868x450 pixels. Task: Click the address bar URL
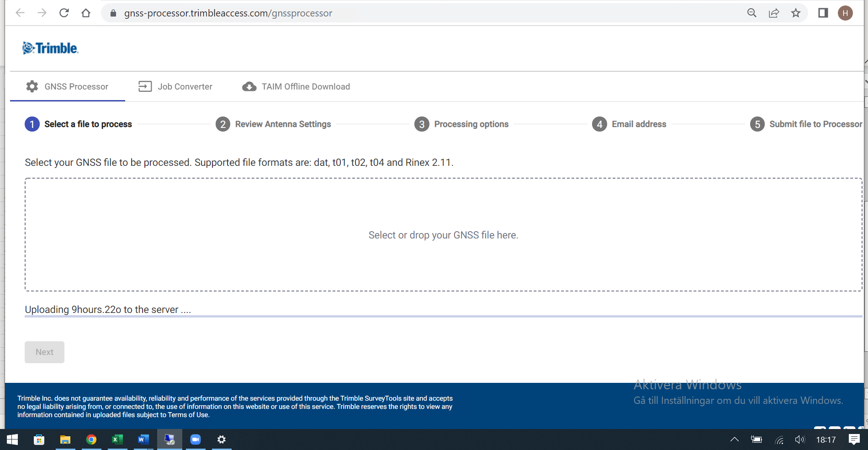228,13
